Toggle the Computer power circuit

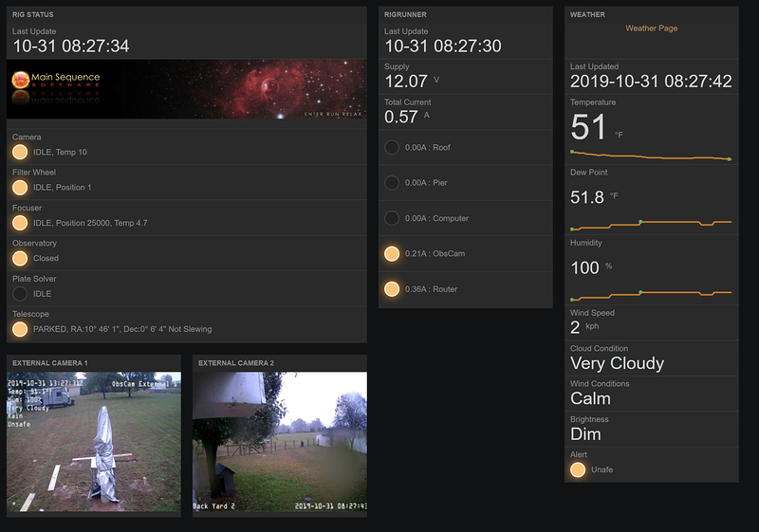(x=392, y=218)
